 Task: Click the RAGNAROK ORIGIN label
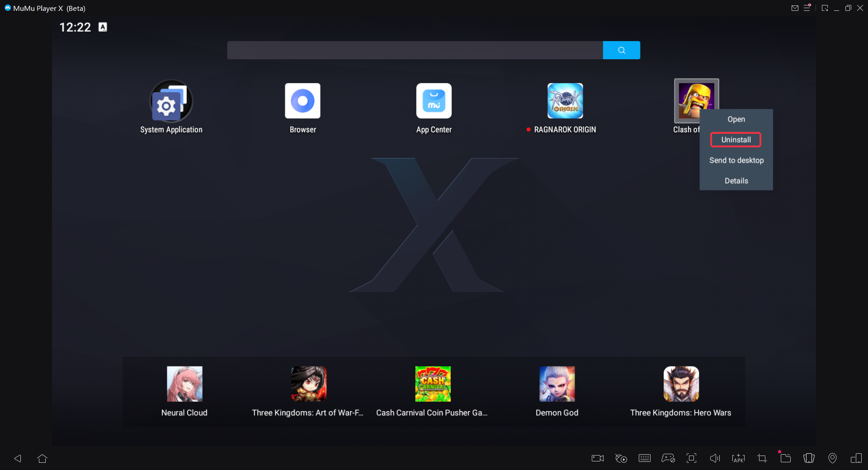[x=565, y=130]
